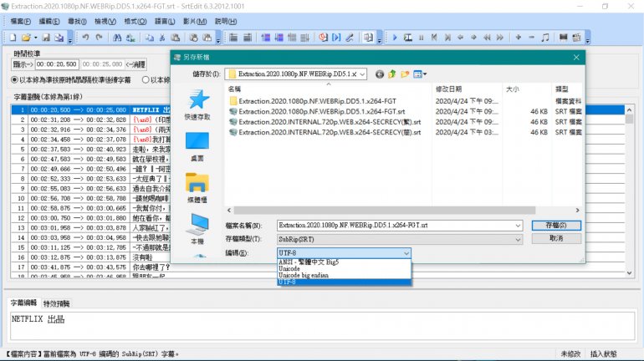This screenshot has height=361, width=644.
Task: Click the Cut scissors icon
Action: click(x=162, y=38)
